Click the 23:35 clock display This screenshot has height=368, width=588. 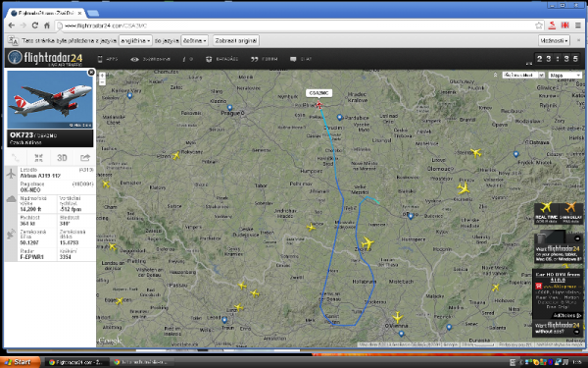tap(558, 59)
